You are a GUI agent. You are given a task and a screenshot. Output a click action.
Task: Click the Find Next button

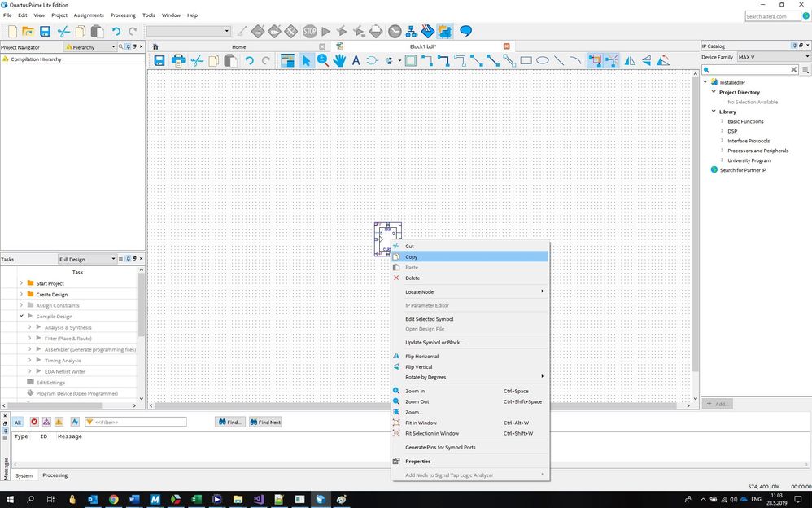click(x=265, y=422)
